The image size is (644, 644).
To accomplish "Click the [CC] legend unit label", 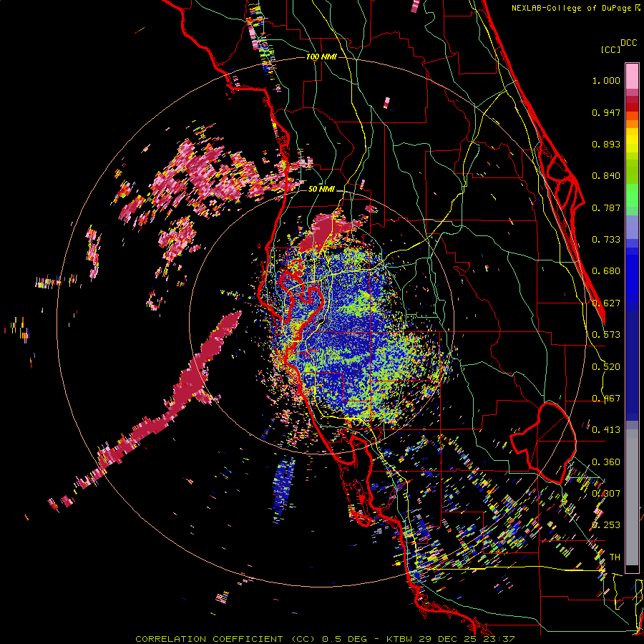I will (x=611, y=49).
